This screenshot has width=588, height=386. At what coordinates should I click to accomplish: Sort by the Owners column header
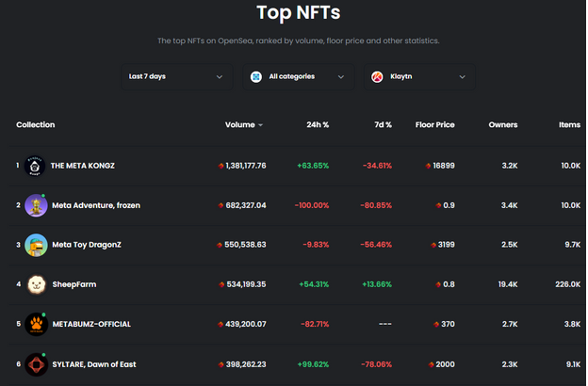coord(502,124)
